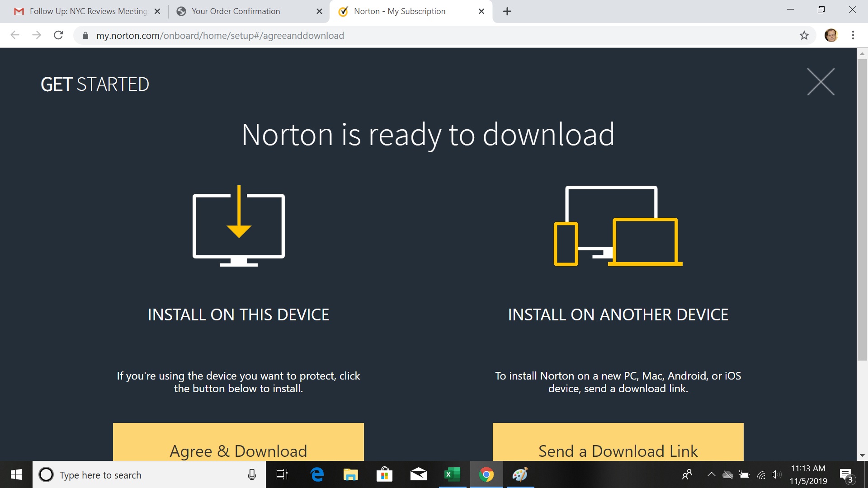This screenshot has width=868, height=488.
Task: Close the Your Order Confirmation tab
Action: tap(319, 11)
